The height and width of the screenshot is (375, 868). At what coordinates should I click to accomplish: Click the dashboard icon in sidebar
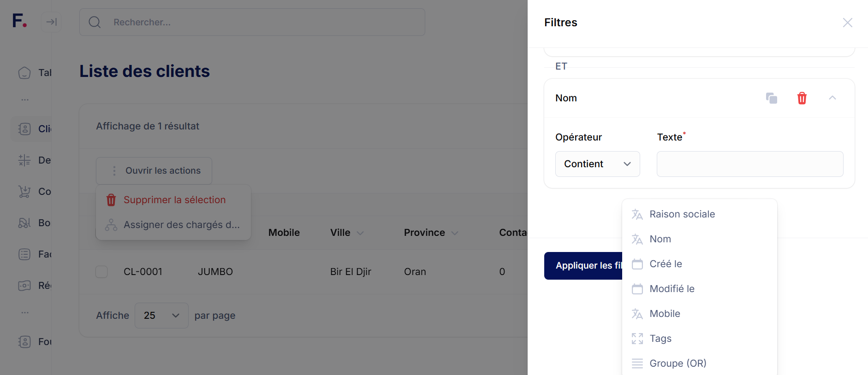(x=24, y=73)
